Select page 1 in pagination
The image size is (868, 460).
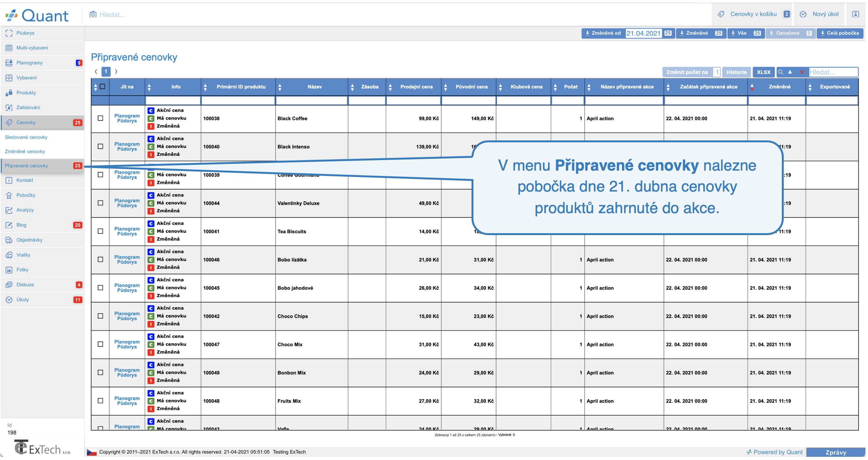point(106,71)
